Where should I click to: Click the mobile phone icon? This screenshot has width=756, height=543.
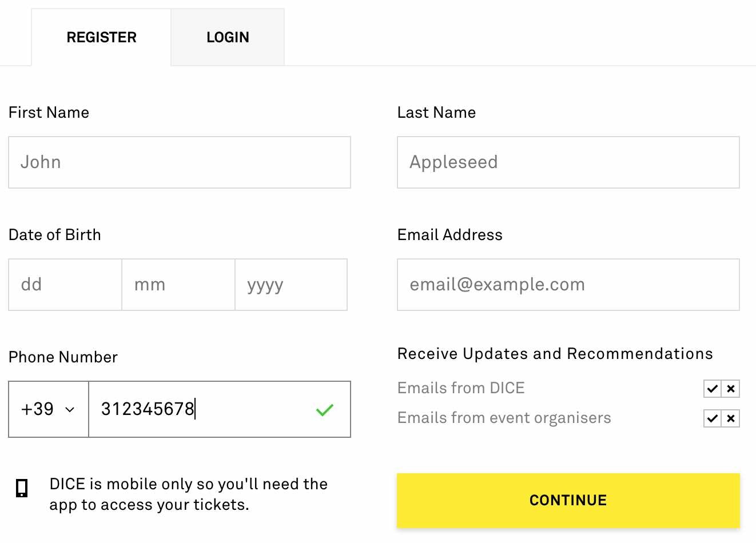[x=22, y=488]
